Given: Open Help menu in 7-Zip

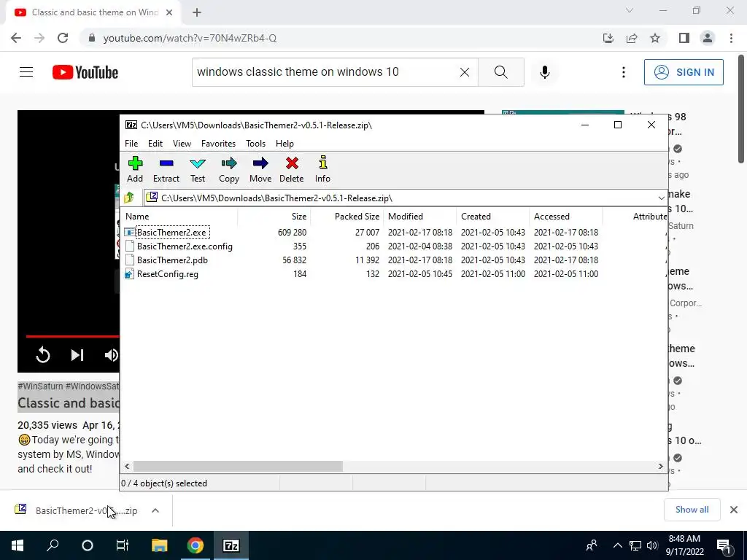Looking at the screenshot, I should tap(285, 144).
